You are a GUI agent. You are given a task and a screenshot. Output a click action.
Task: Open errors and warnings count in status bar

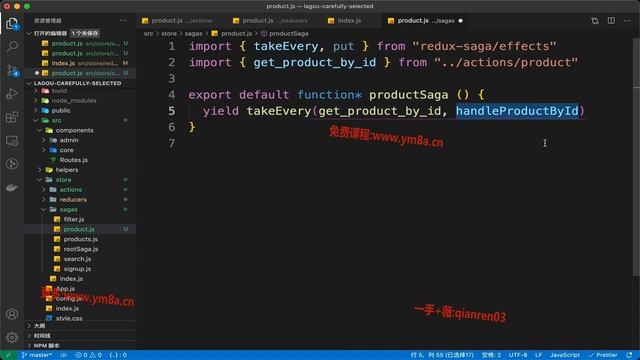89,355
